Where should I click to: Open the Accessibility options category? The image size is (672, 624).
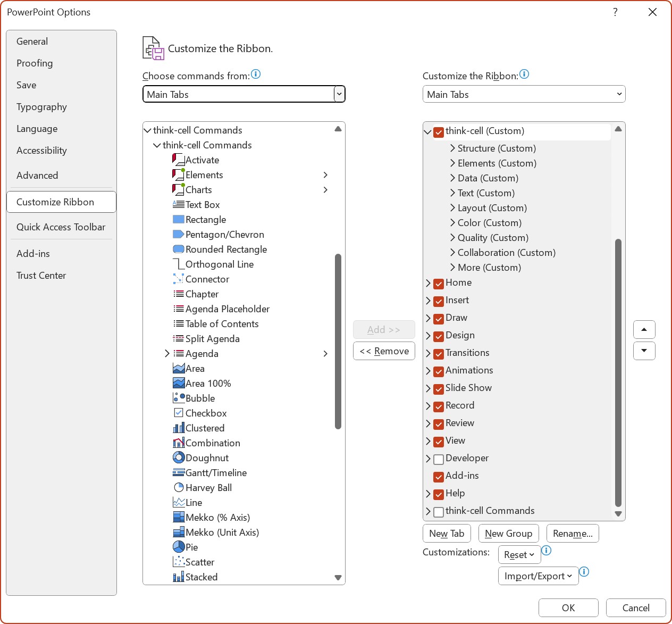coord(61,150)
